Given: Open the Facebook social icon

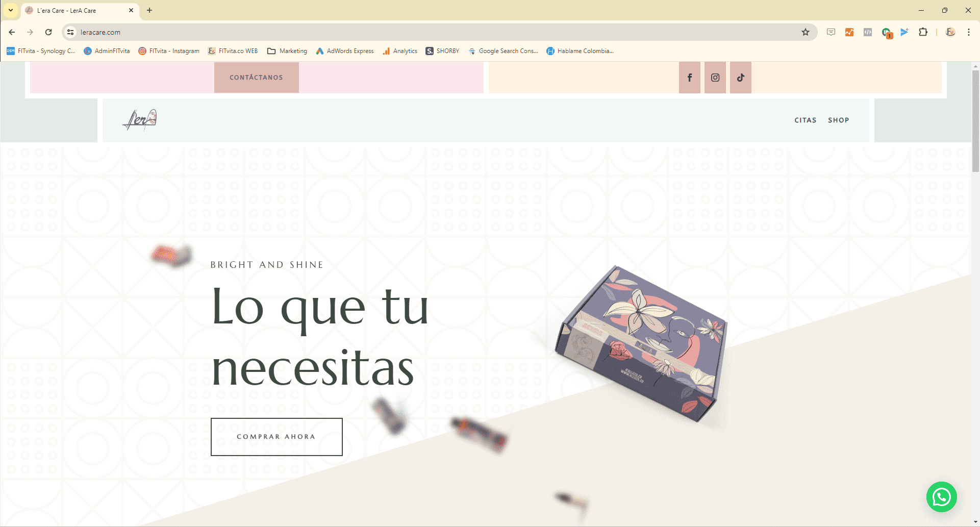Looking at the screenshot, I should 689,78.
